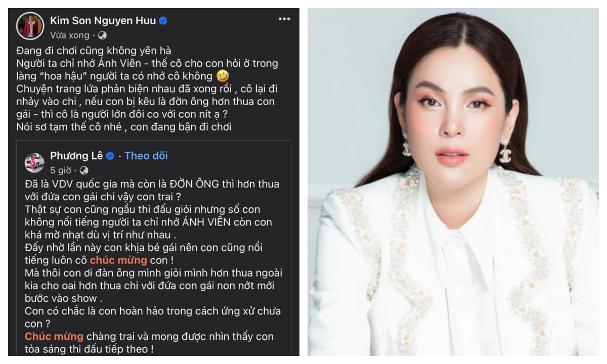
Task: Open the Phương Lê profile name link
Action: point(76,156)
